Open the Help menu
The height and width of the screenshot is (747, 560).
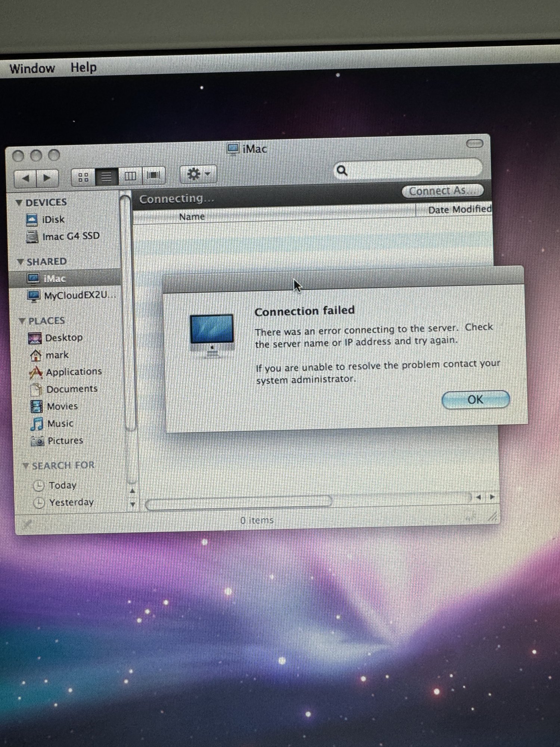(84, 67)
